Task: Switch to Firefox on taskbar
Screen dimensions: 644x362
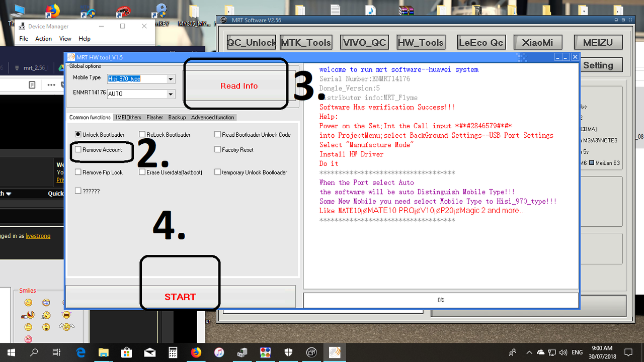Action: coord(196,352)
